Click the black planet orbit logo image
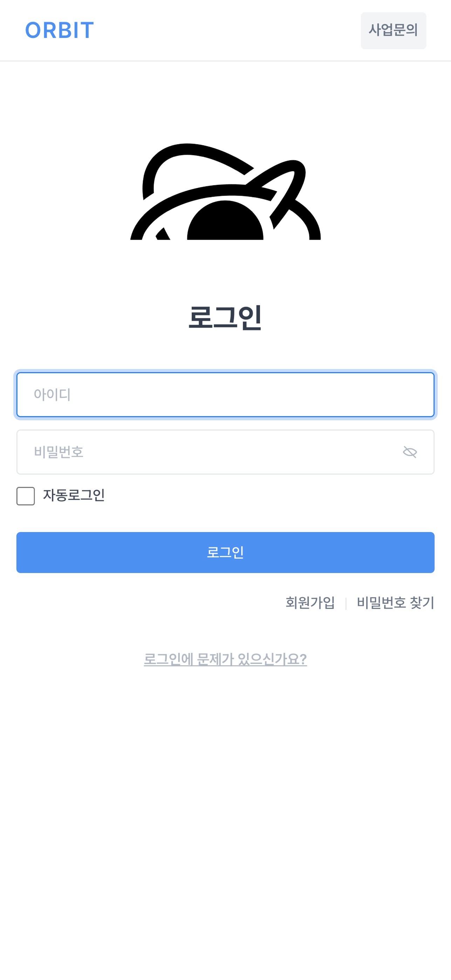This screenshot has height=980, width=451. [x=226, y=191]
